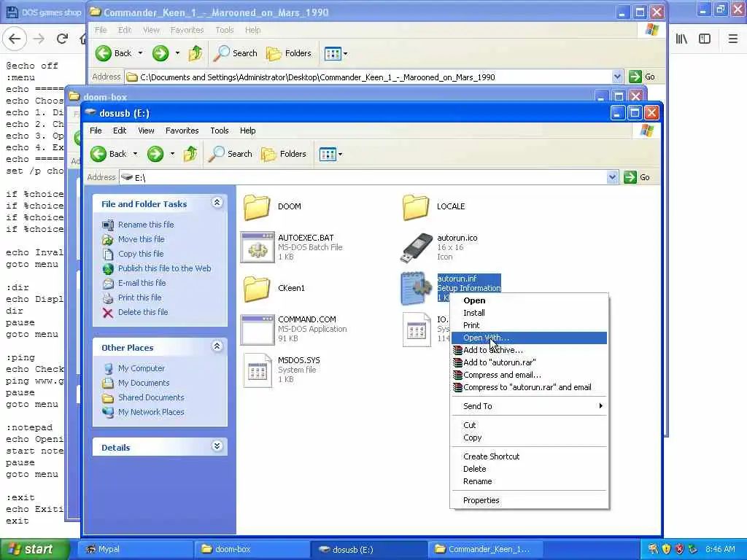747x560 pixels.
Task: Choose Create Shortcut in context menu
Action: (529, 456)
